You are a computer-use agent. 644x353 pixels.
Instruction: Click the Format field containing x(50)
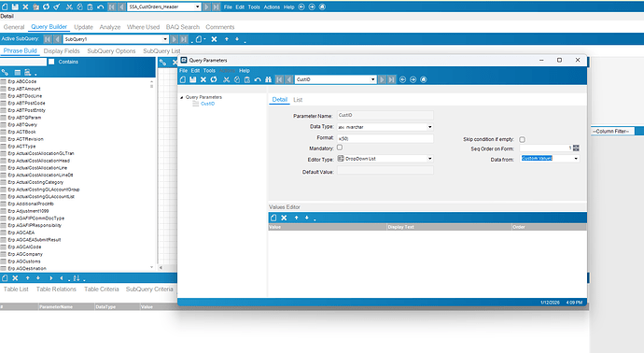point(385,138)
